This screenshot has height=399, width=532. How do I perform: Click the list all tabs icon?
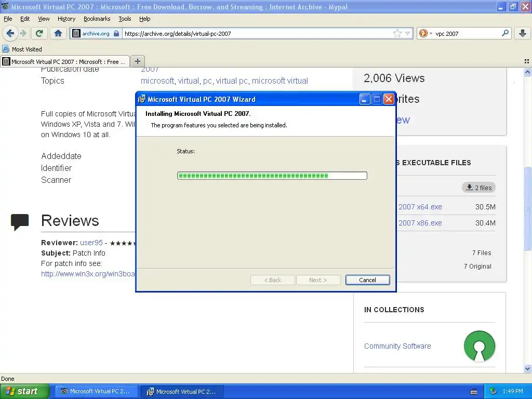point(527,61)
